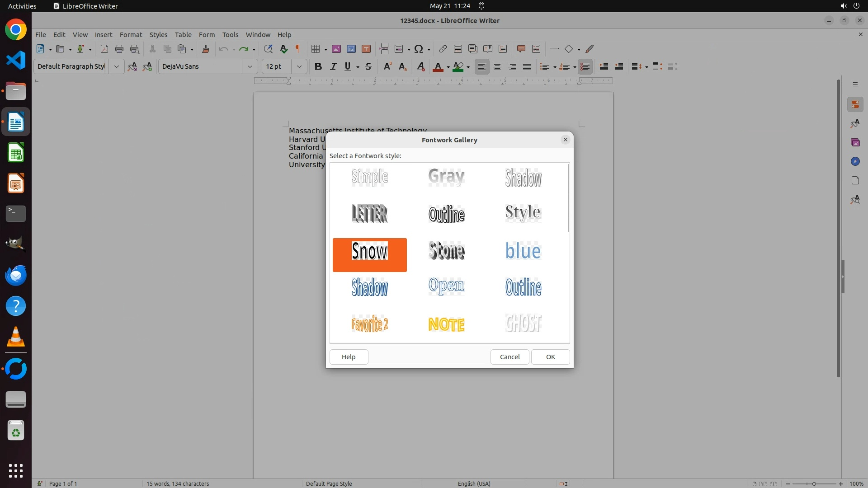Select the blue Fontwork style thumbnail

pyautogui.click(x=523, y=251)
